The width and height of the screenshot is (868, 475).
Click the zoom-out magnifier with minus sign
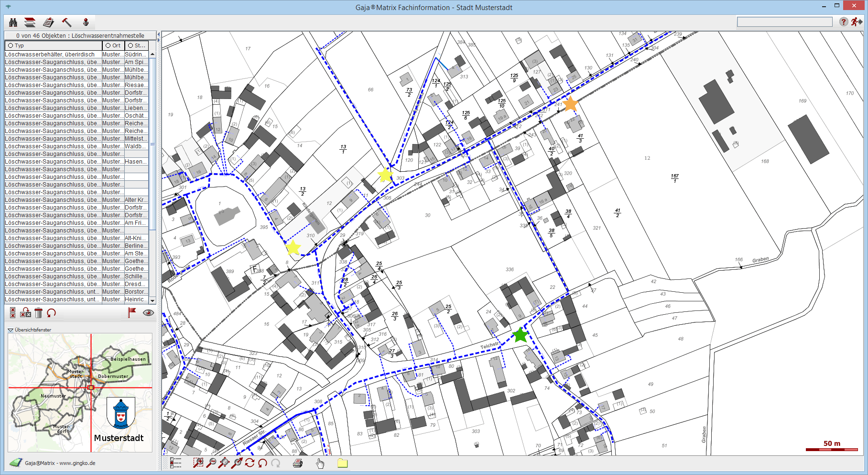click(211, 463)
